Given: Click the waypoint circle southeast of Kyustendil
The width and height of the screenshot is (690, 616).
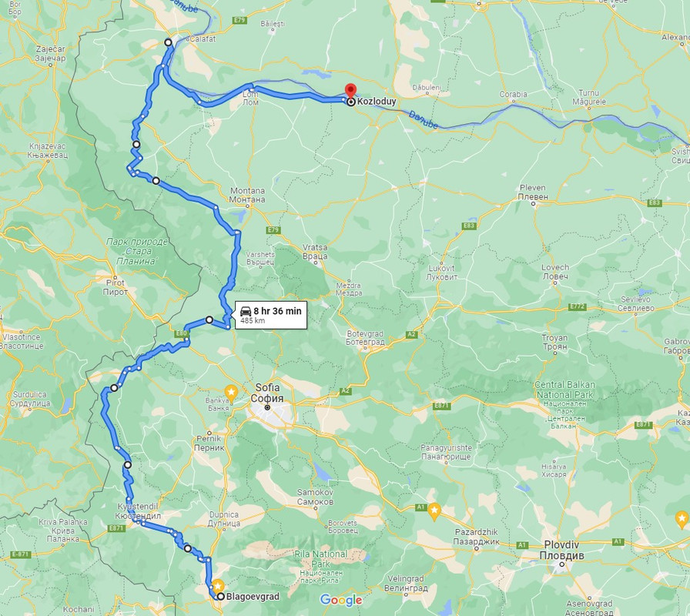Looking at the screenshot, I should 187,548.
